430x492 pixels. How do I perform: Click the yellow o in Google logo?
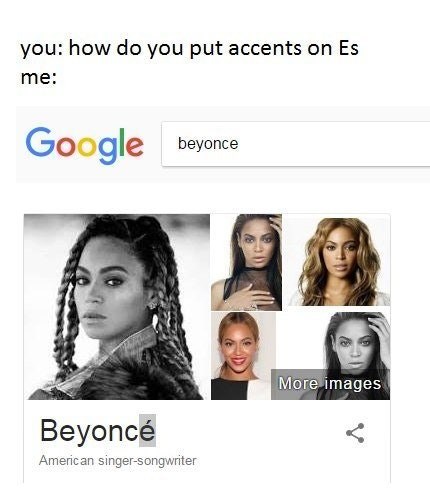(88, 147)
